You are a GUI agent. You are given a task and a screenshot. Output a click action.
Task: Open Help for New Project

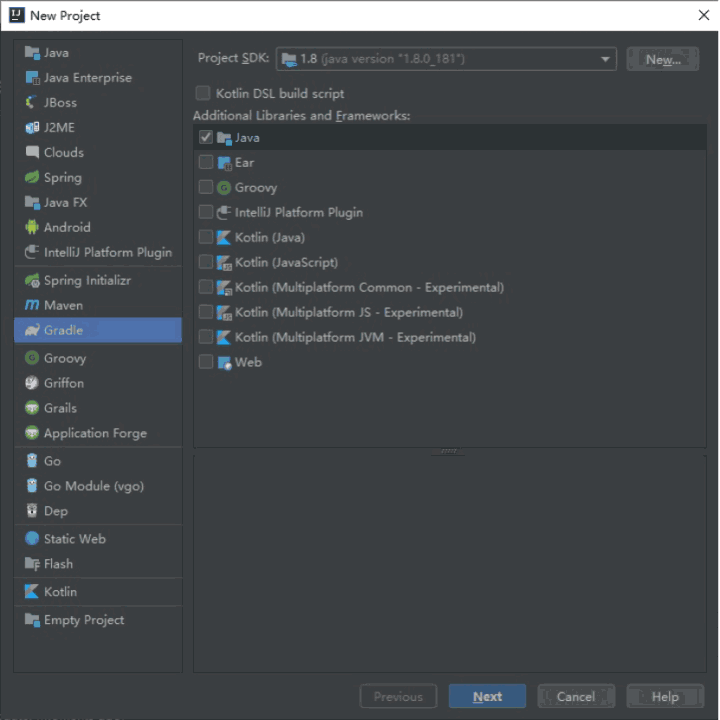[665, 696]
